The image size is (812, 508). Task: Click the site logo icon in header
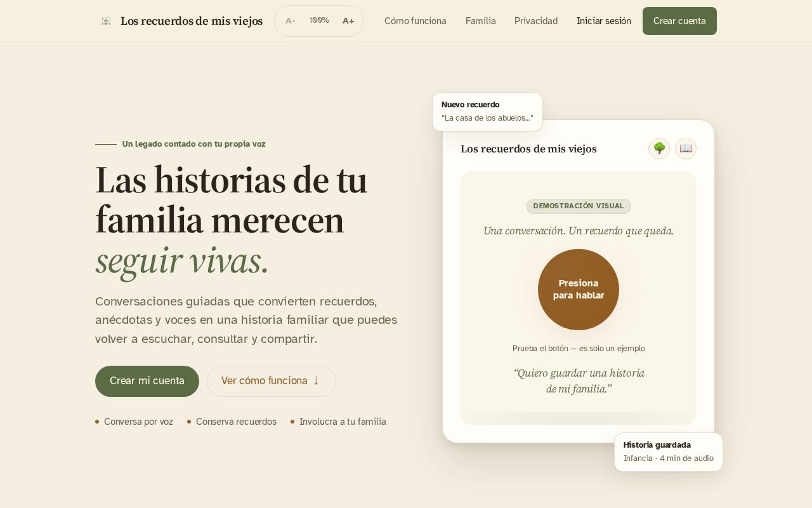[x=106, y=21]
